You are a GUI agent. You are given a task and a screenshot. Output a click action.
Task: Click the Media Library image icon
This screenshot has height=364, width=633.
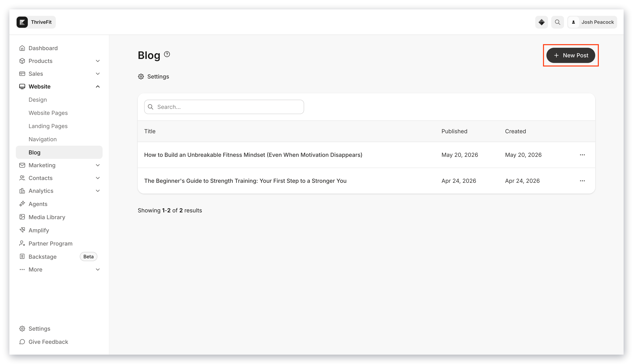(x=22, y=217)
